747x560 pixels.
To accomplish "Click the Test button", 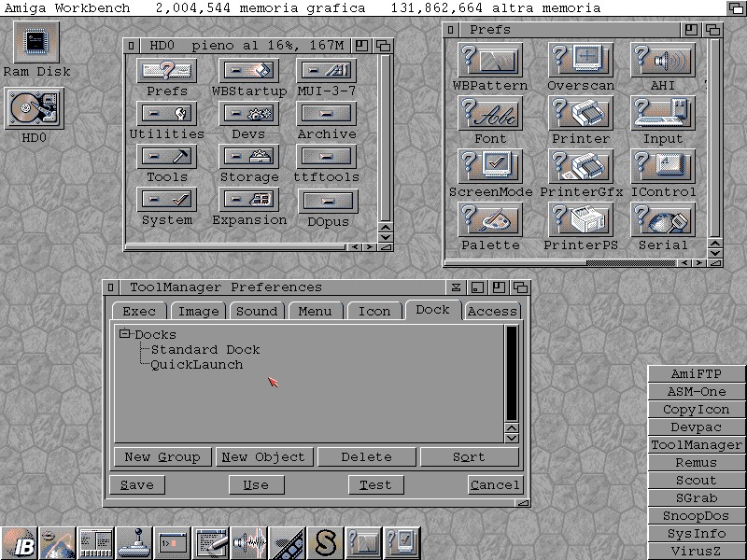I will (x=375, y=484).
